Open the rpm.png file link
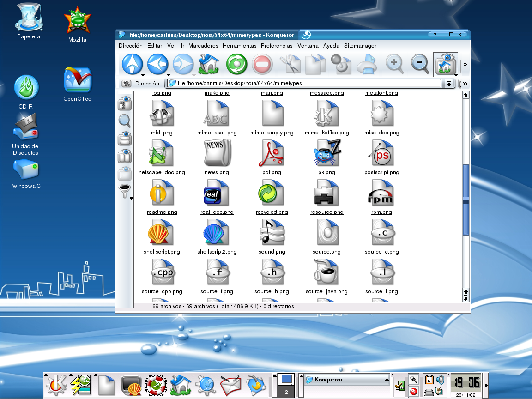 point(381,212)
